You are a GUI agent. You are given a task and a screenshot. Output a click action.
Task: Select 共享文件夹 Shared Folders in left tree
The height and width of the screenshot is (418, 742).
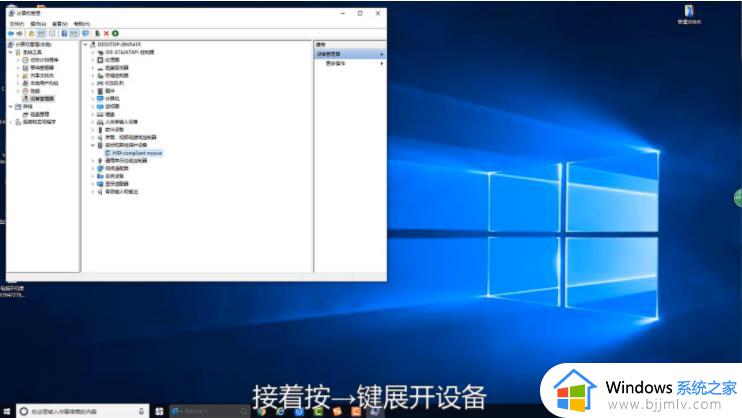(x=43, y=76)
